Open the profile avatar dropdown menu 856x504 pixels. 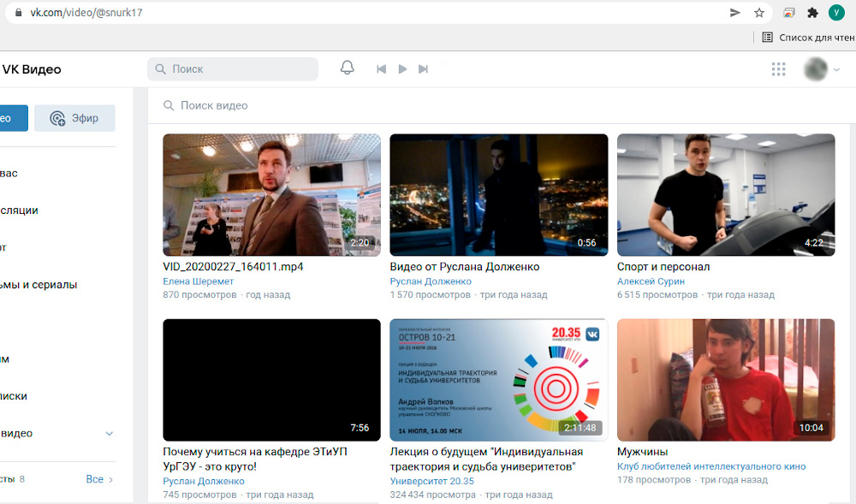pos(823,69)
